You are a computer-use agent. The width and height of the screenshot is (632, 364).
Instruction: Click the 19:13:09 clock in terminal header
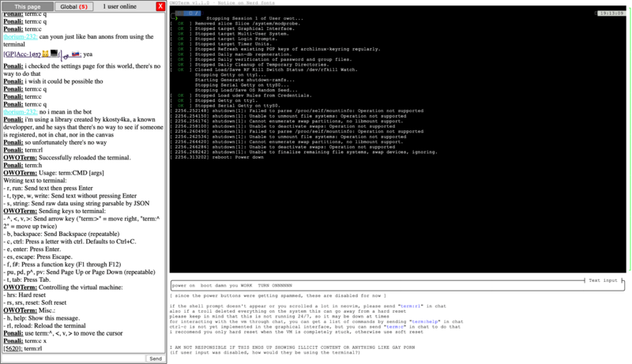pos(613,13)
